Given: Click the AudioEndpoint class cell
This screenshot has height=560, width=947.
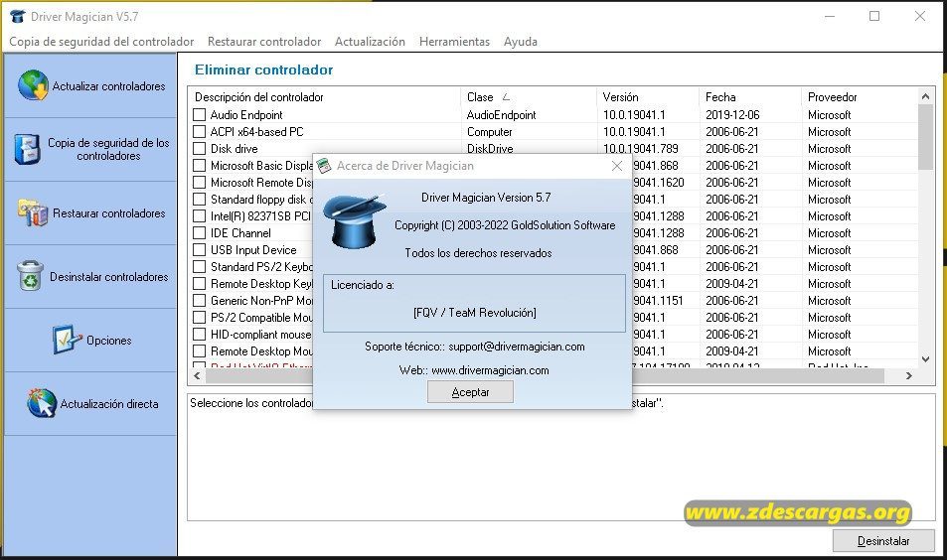Looking at the screenshot, I should (501, 114).
